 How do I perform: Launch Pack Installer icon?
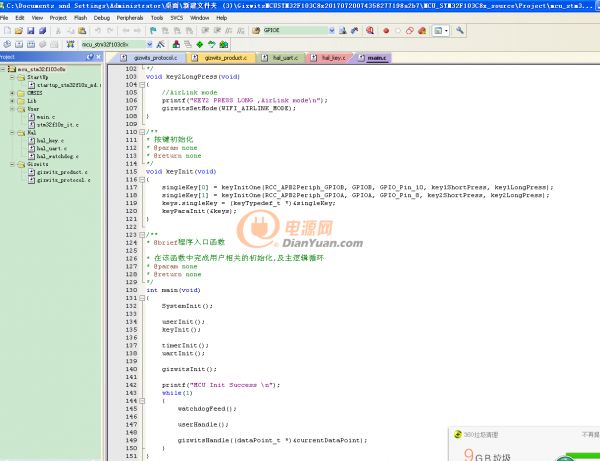[x=224, y=44]
